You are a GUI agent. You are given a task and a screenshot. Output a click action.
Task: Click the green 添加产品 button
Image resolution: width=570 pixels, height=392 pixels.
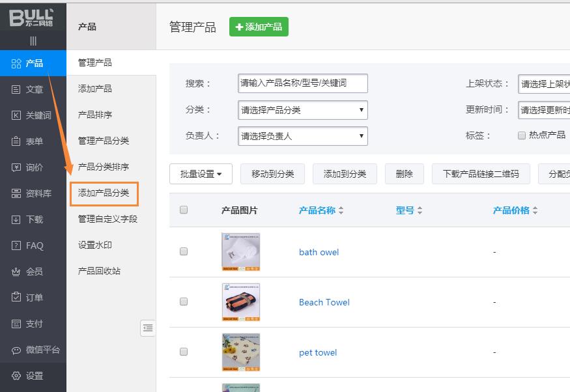[259, 27]
